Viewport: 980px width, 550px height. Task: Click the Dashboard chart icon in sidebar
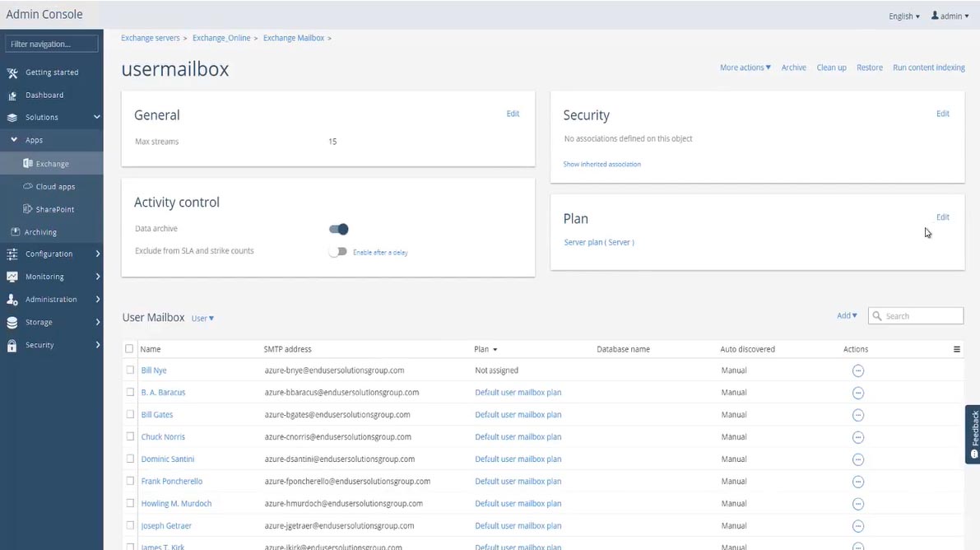click(12, 96)
